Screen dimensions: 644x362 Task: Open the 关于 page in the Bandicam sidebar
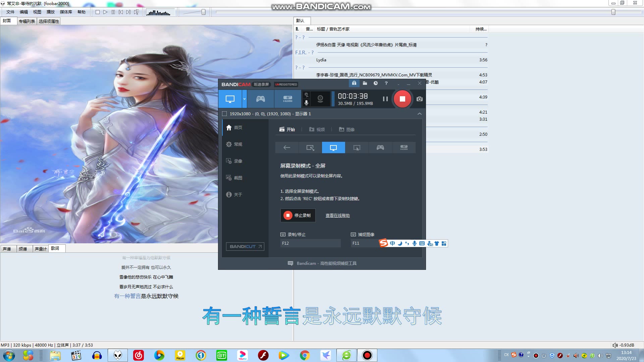(246, 195)
